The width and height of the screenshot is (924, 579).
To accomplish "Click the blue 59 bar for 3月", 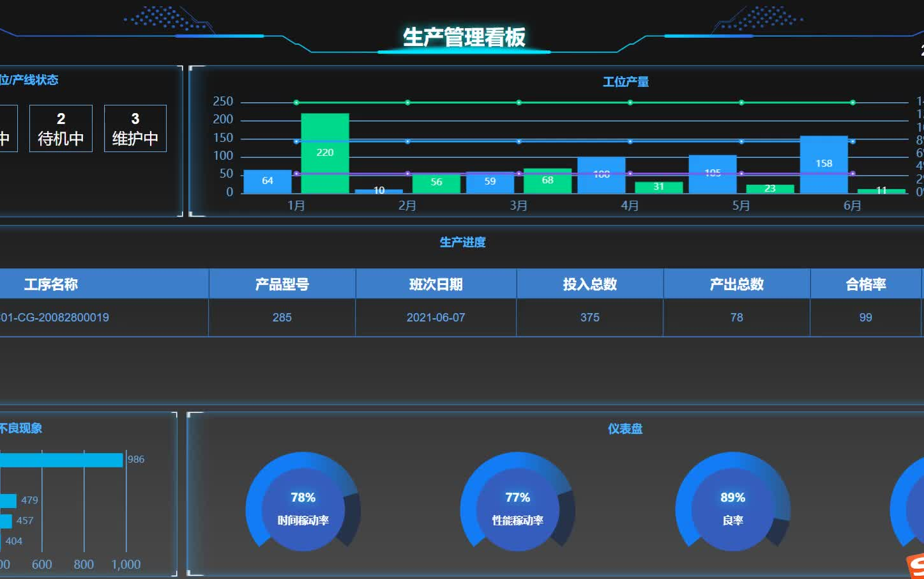I will pos(490,182).
